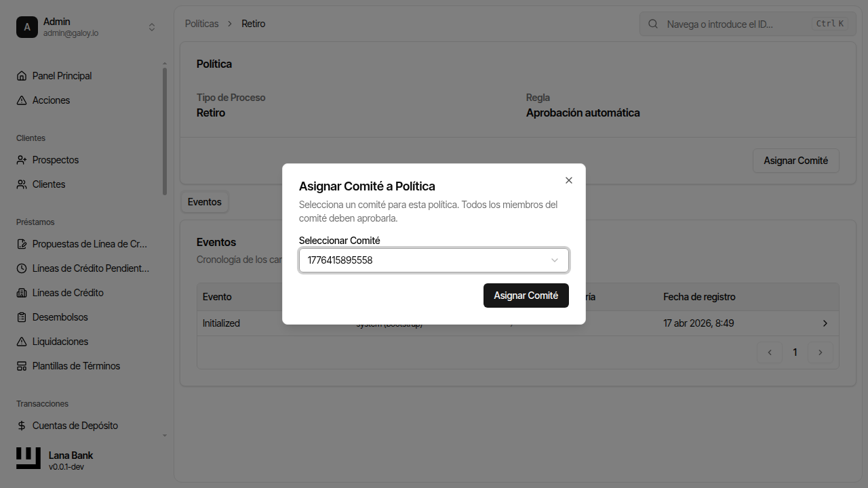868x488 pixels.
Task: Confirm with the Asignar Comité modal button
Action: click(526, 296)
